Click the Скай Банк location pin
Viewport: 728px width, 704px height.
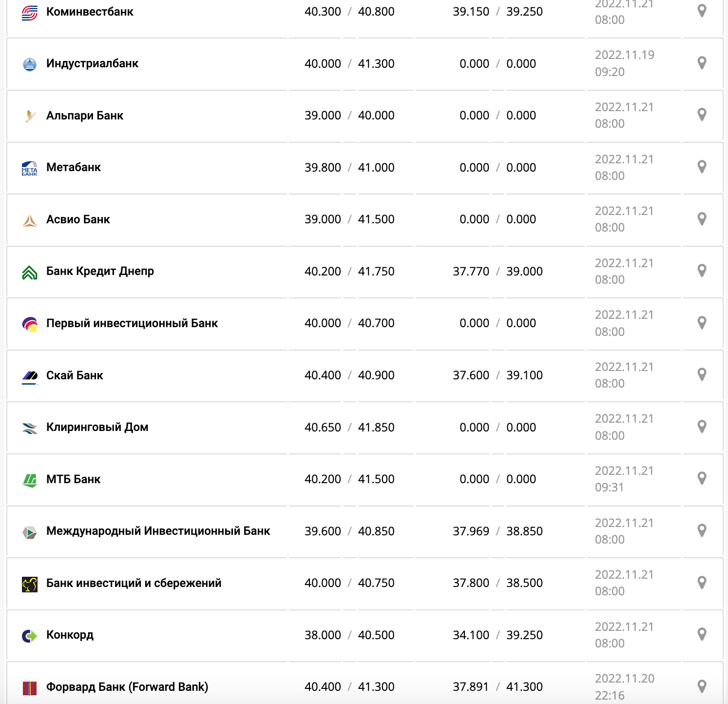pos(702,374)
